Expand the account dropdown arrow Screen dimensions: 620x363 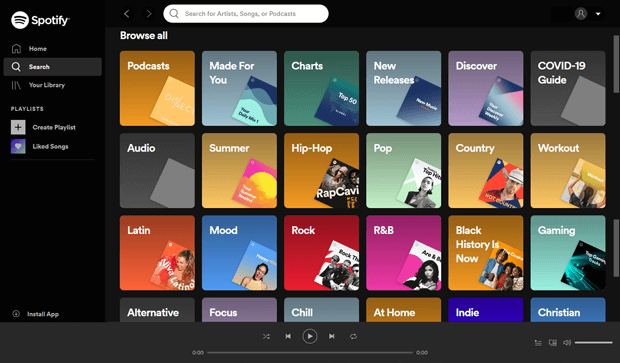pyautogui.click(x=598, y=14)
